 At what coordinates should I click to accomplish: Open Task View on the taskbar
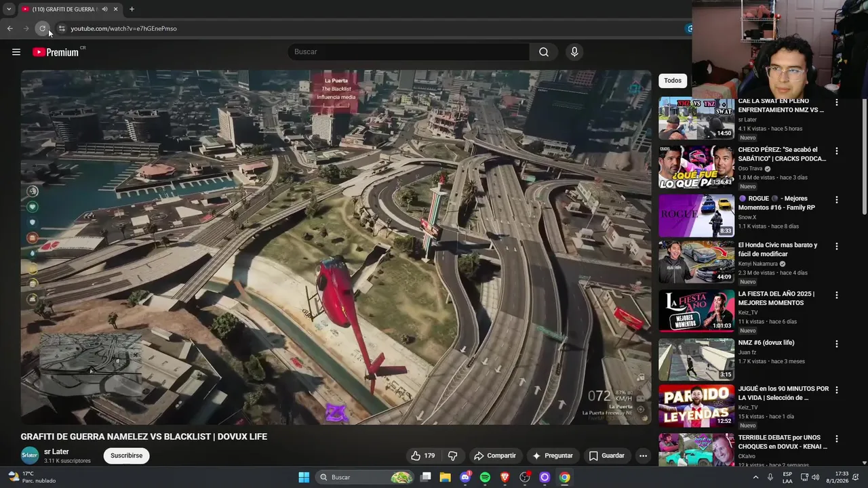[426, 477]
